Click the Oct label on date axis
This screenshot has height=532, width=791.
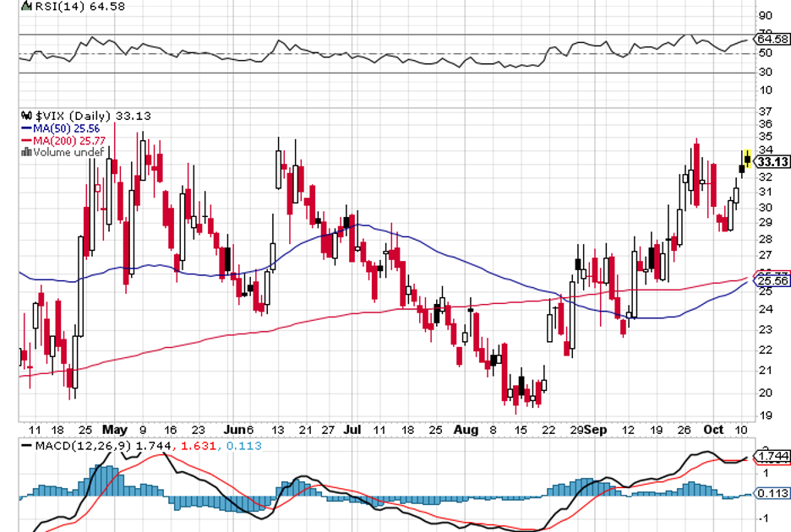click(x=715, y=430)
